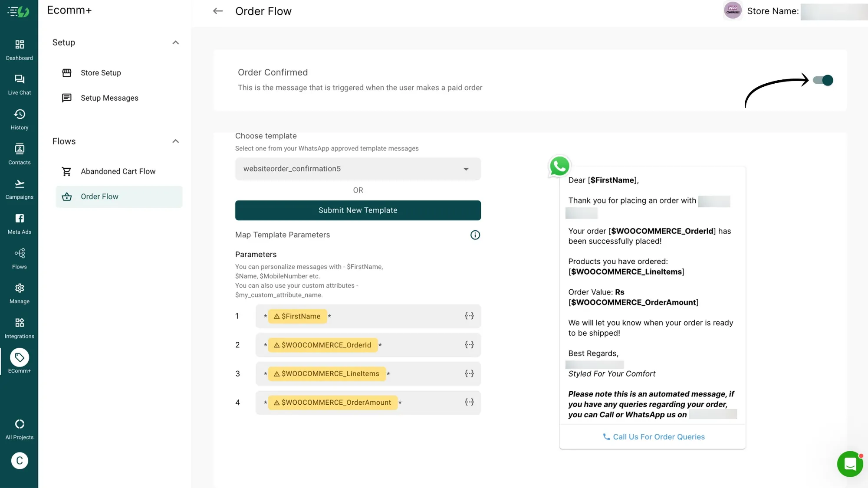868x488 pixels.
Task: Open the support chat bubble
Action: tap(850, 464)
